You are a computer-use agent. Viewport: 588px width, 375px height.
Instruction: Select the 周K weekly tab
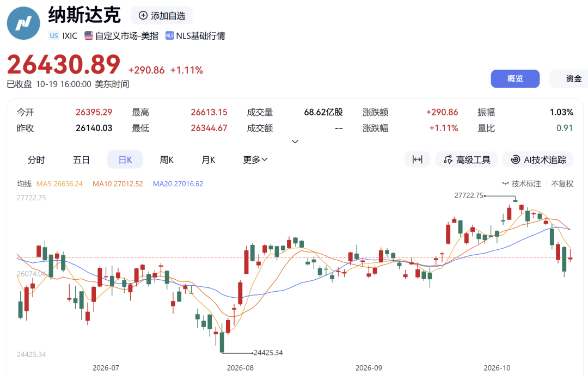click(167, 160)
